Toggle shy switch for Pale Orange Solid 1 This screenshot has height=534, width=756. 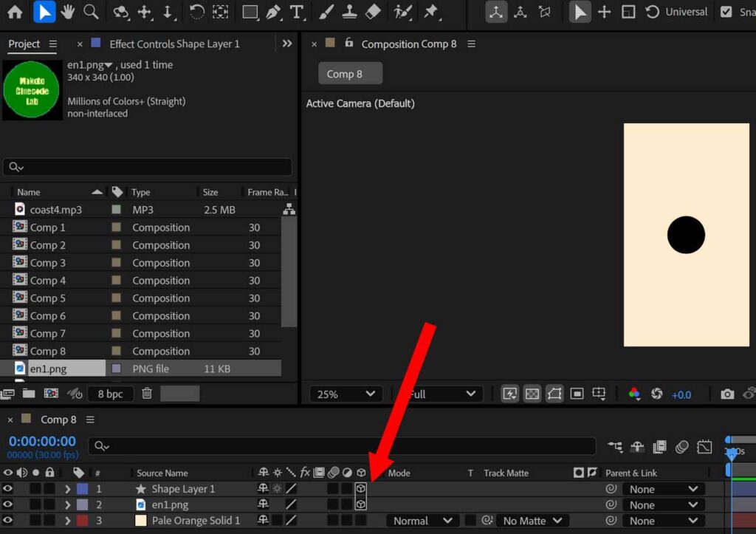pyautogui.click(x=263, y=521)
